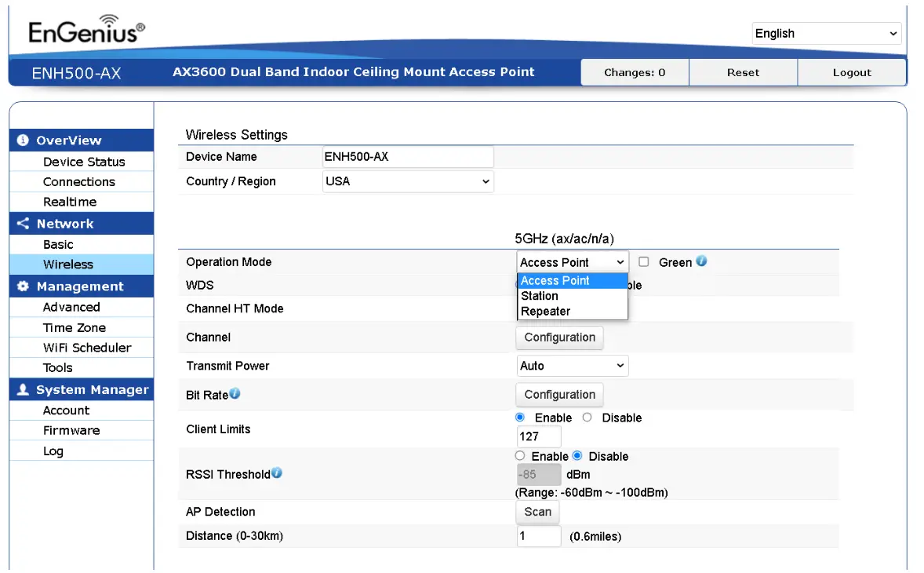The image size is (924, 573).
Task: Check the Green checkbox next to Operation Mode
Action: 642,261
